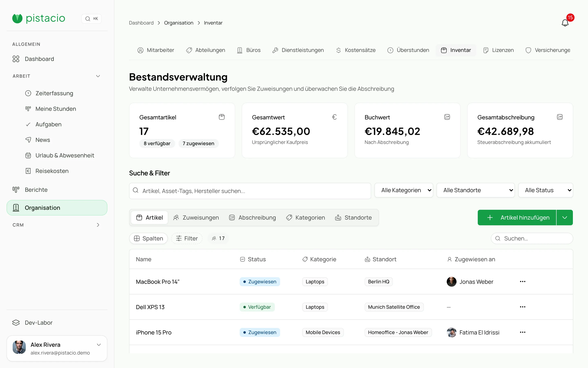The image size is (588, 368).
Task: Focus the table Suchen... field
Action: pos(532,239)
